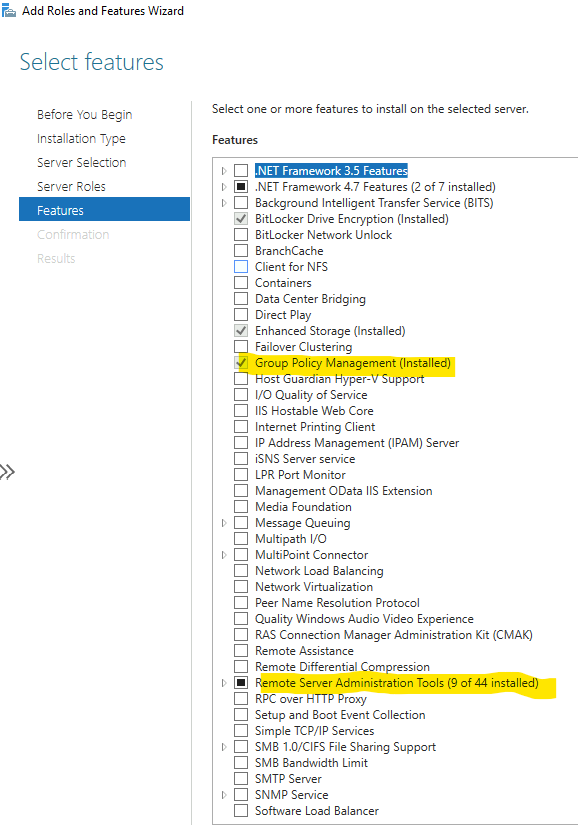Select Quality Windows Audio Video Experience row

pyautogui.click(x=364, y=619)
